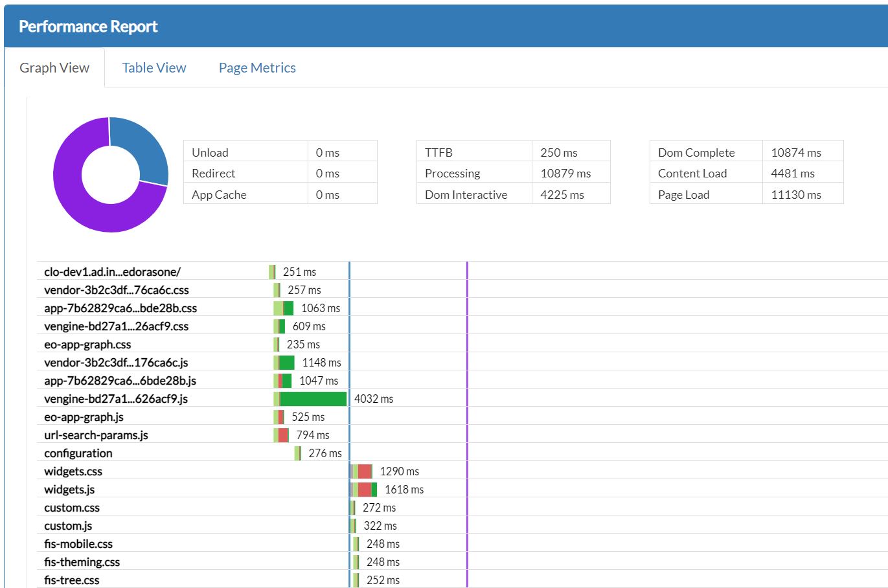Select the eo-app-graph.css resource name

[87, 345]
